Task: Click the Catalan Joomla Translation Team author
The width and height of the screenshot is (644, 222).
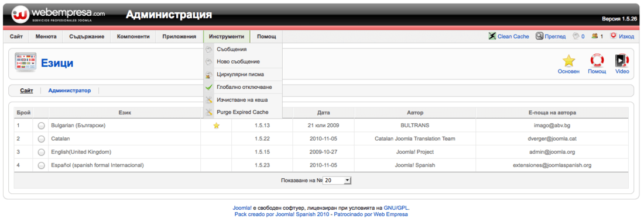Action: [x=415, y=139]
